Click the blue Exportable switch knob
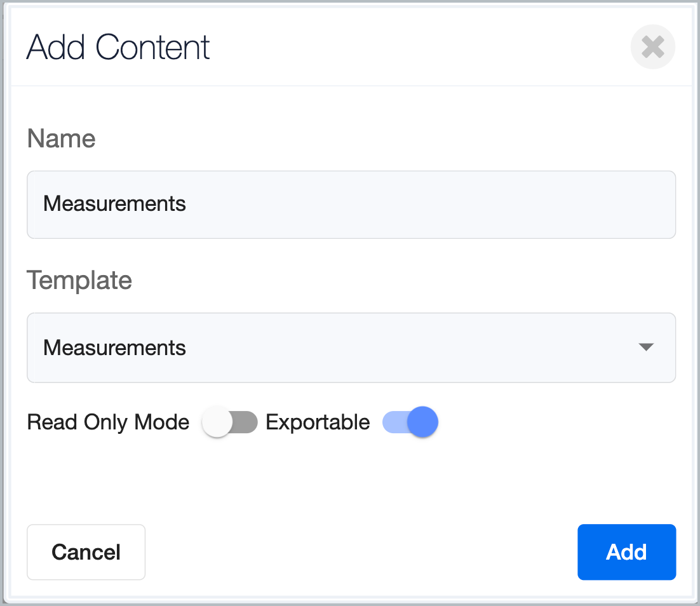 (422, 422)
